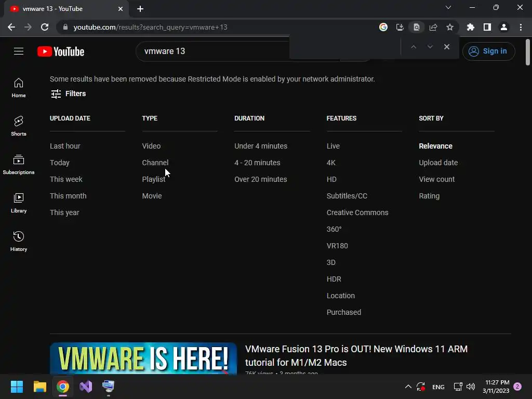
Task: Toggle the Filters panel
Action: pos(68,94)
